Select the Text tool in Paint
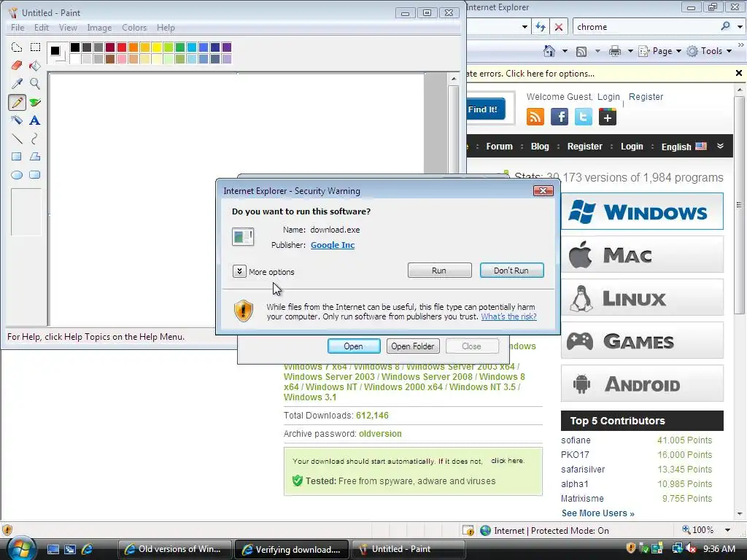The height and width of the screenshot is (560, 747). pos(35,120)
